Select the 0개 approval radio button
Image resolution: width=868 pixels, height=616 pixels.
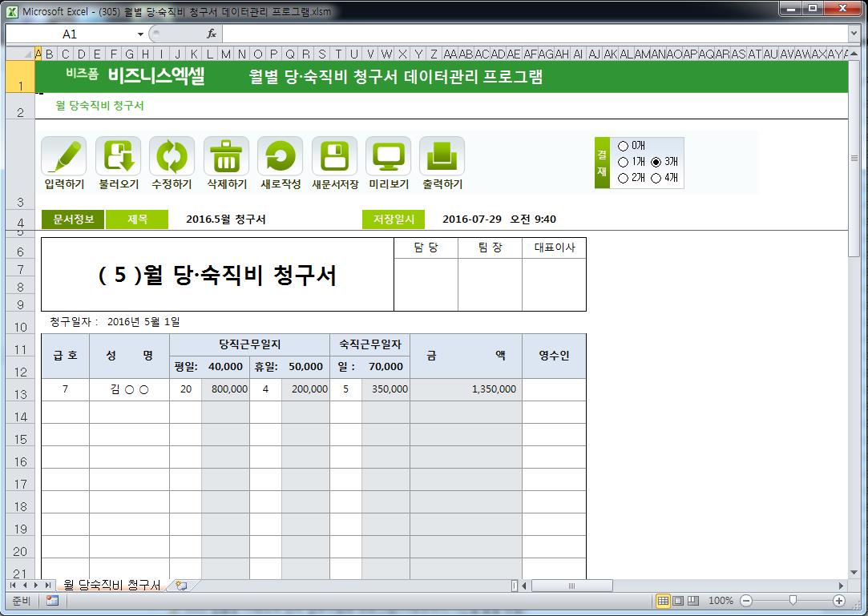[624, 146]
